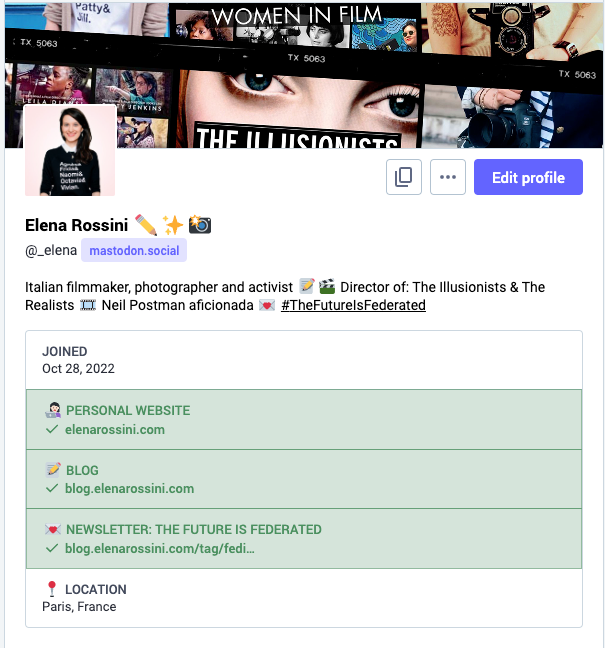Open the blog.elenarossini.com link
Screen dimensions: 605x648
(129, 488)
